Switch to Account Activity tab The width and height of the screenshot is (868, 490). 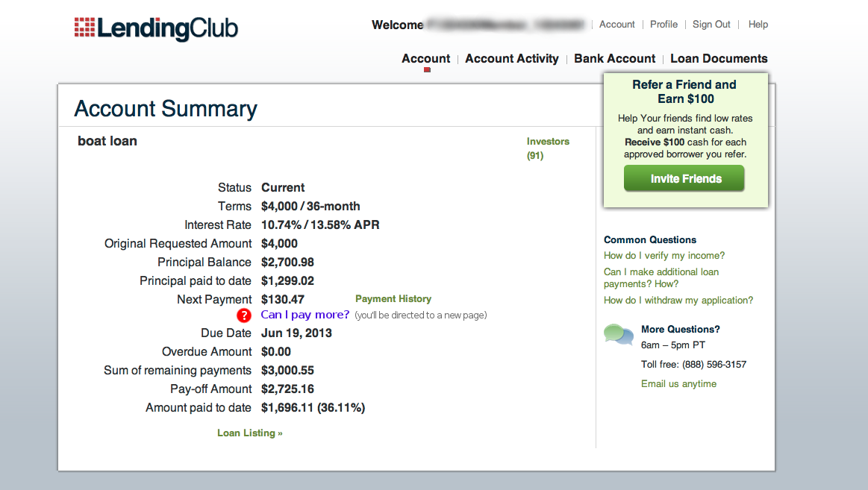click(x=511, y=59)
